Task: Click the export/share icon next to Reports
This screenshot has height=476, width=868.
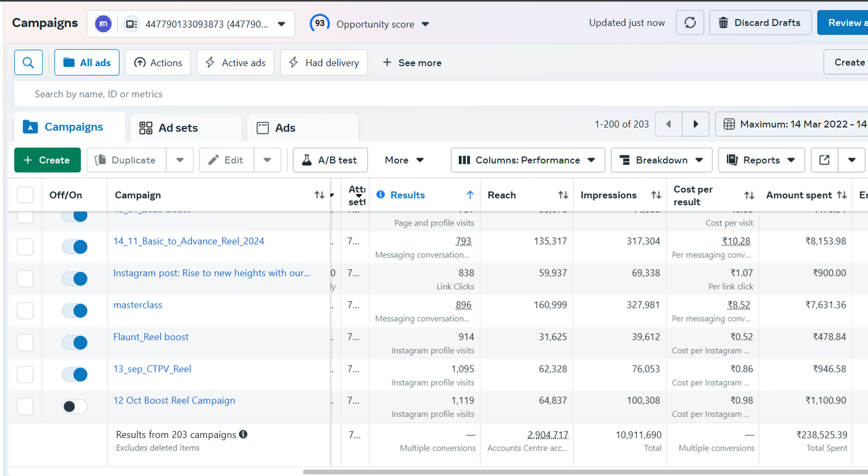Action: tap(824, 160)
